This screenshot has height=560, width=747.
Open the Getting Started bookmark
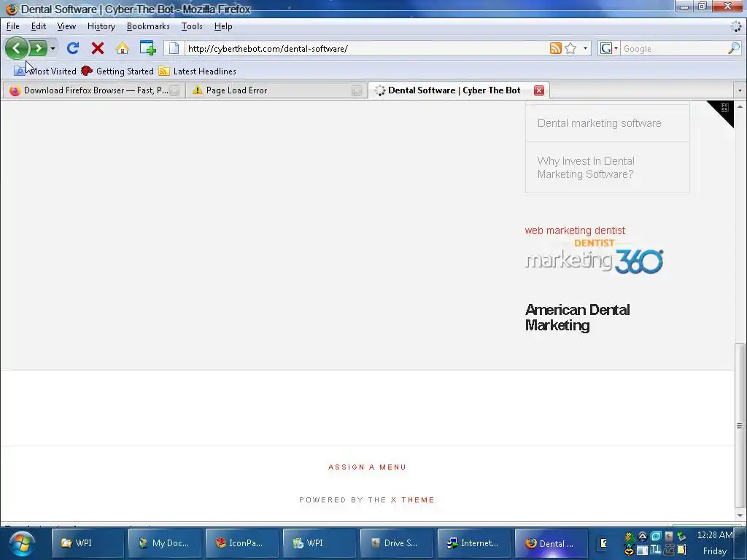[x=117, y=71]
